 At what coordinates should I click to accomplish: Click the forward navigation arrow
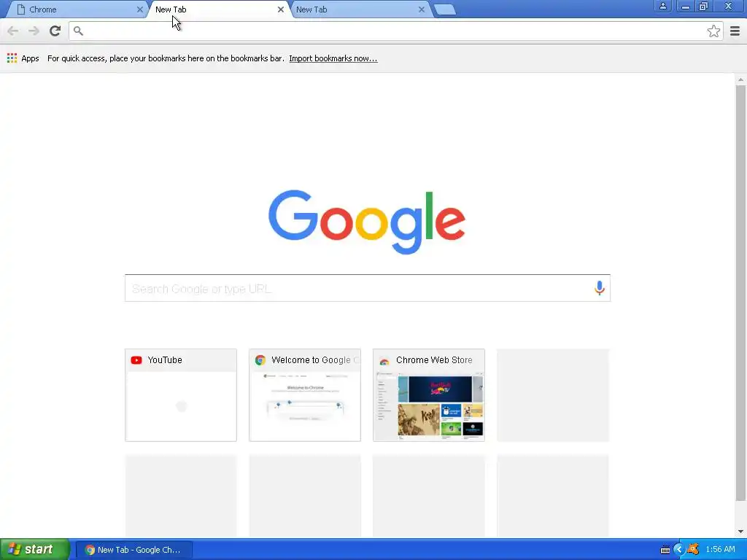[34, 31]
